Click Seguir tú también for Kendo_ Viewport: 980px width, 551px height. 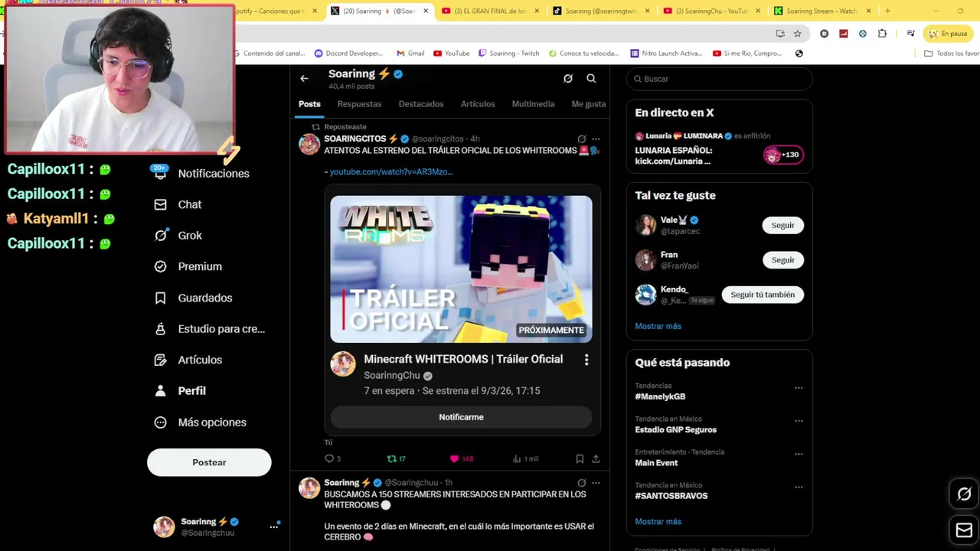(x=763, y=295)
